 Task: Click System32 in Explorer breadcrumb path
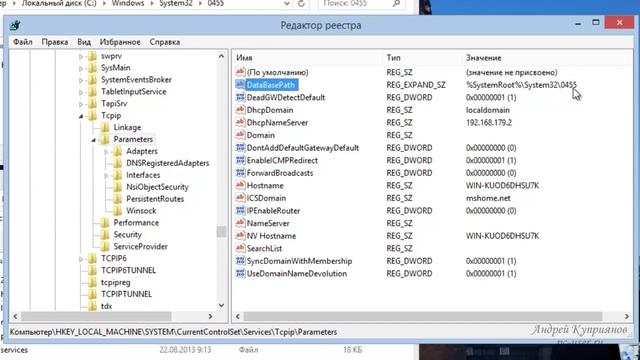[176, 3]
